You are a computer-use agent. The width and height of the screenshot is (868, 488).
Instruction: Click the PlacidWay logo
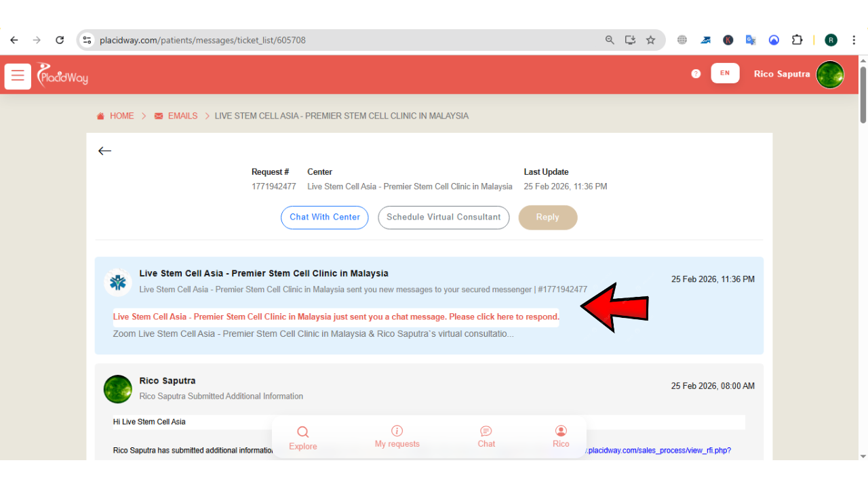(62, 75)
